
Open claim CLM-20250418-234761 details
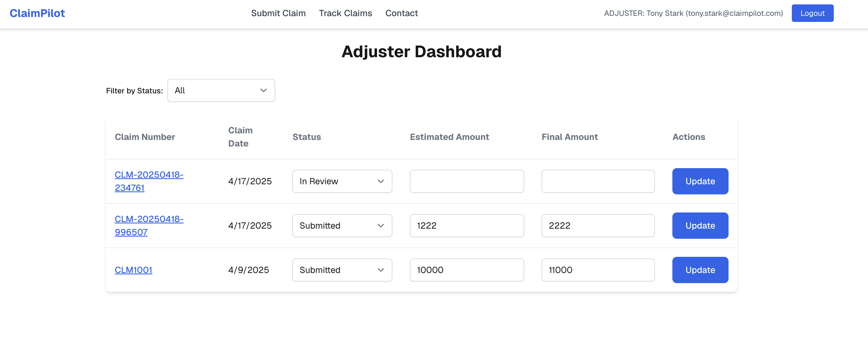(149, 181)
